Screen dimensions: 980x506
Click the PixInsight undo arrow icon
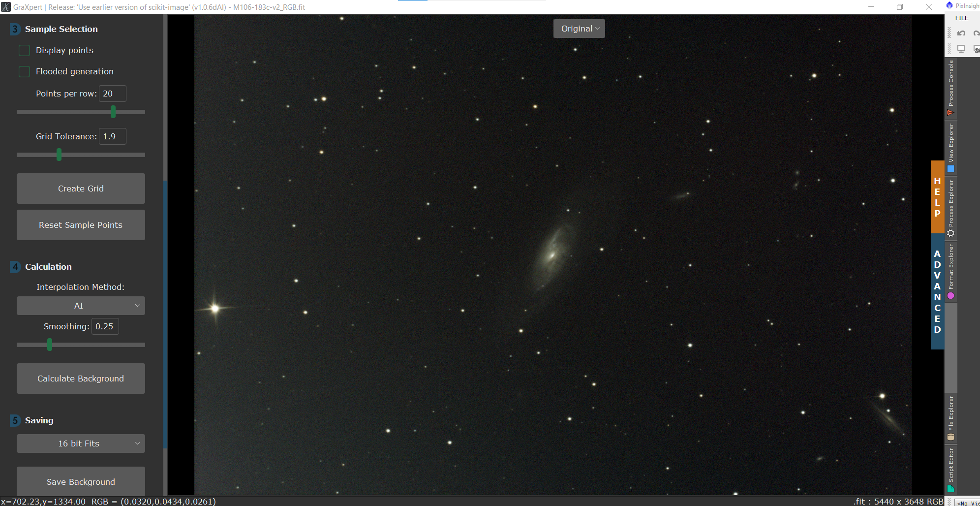961,33
